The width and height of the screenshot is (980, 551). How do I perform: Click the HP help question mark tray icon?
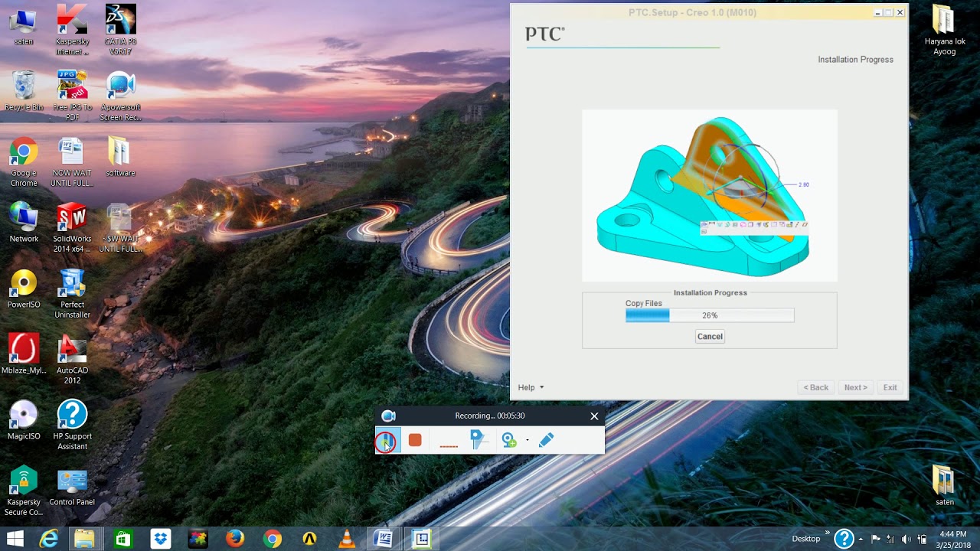pyautogui.click(x=844, y=539)
